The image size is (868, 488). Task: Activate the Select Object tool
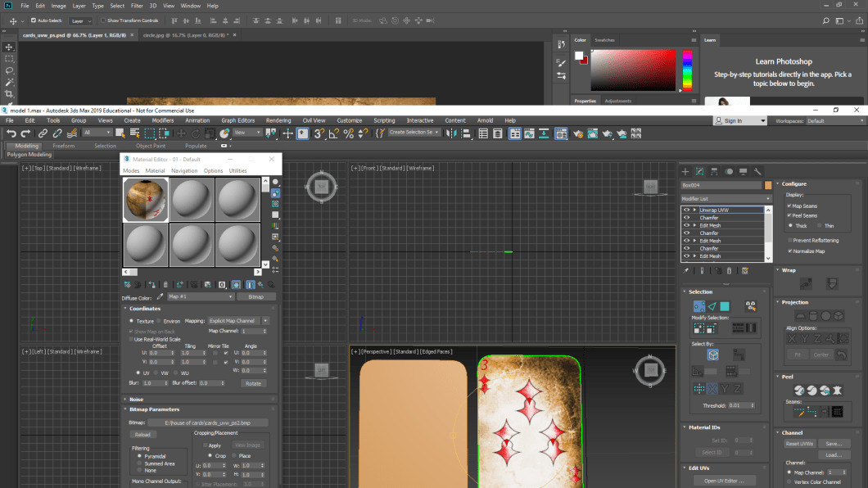(120, 133)
